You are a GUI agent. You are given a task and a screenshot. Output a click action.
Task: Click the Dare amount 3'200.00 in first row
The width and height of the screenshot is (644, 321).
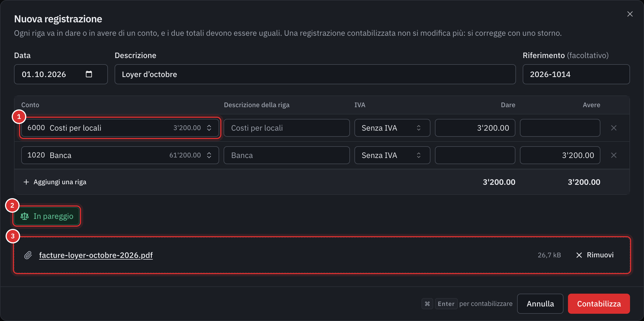(x=475, y=128)
